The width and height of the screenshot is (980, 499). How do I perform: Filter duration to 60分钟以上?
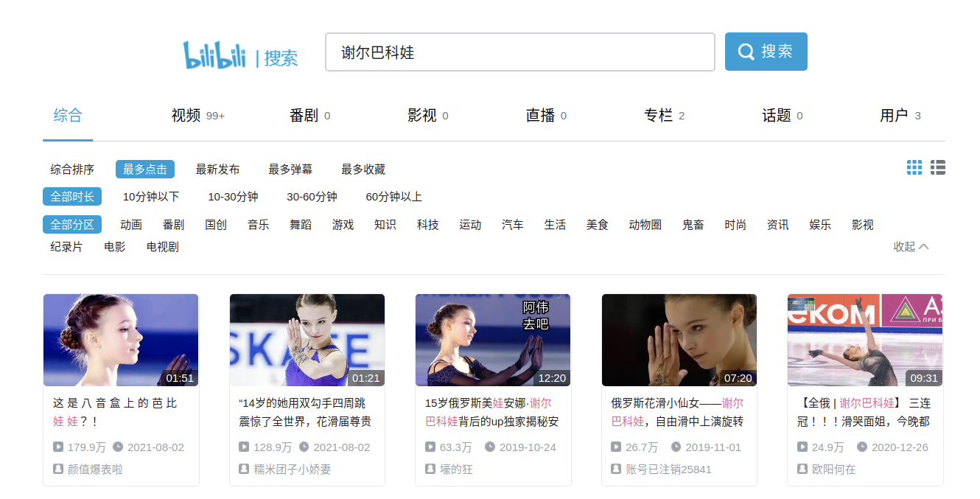coord(393,197)
